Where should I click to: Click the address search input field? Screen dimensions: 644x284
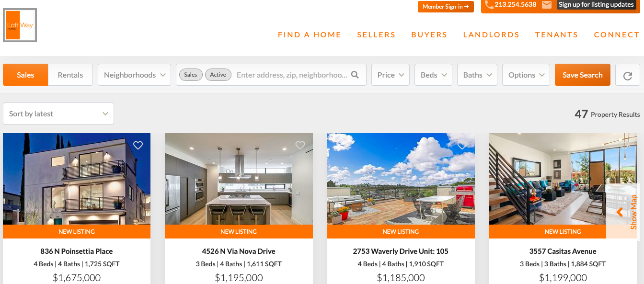292,75
